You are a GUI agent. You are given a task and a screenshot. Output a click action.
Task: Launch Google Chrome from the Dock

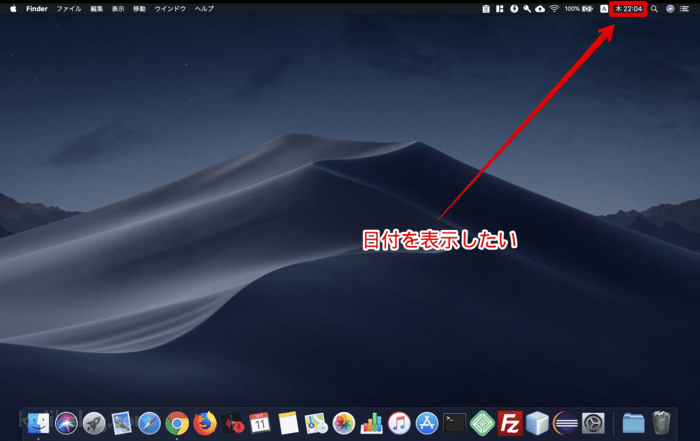[177, 423]
